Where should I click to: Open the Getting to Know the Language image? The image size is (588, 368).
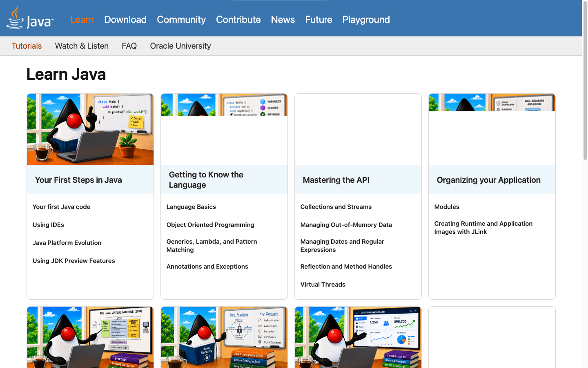tap(224, 105)
